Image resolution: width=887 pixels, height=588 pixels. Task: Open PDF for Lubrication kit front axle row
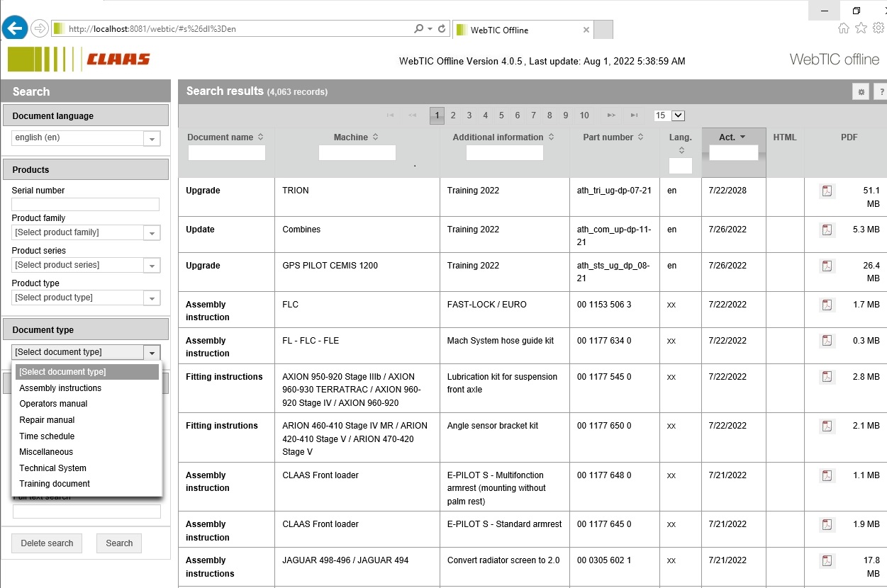pyautogui.click(x=827, y=377)
